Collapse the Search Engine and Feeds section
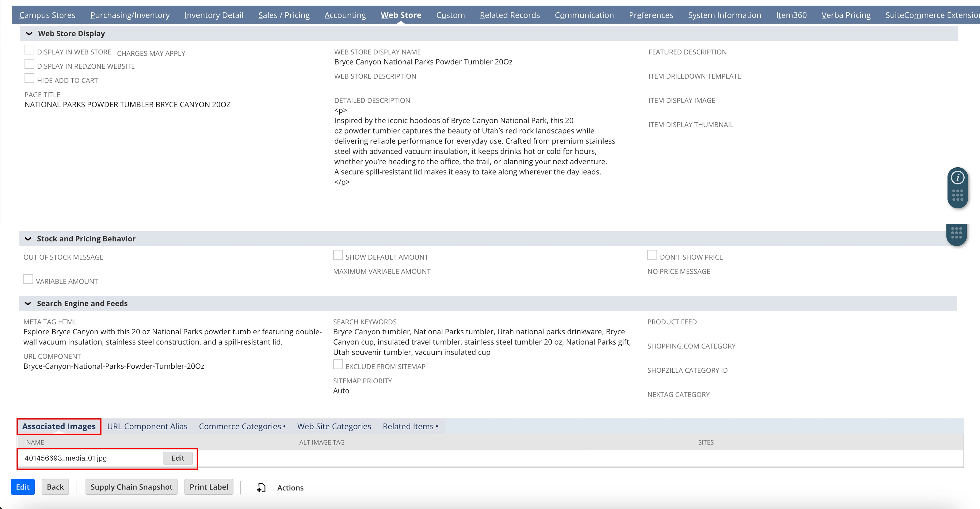This screenshot has height=509, width=980. [x=28, y=304]
